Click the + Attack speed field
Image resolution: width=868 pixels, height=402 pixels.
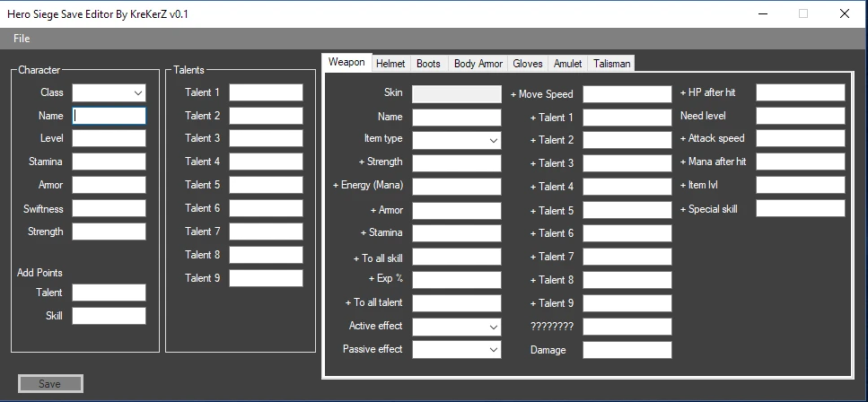pos(801,138)
